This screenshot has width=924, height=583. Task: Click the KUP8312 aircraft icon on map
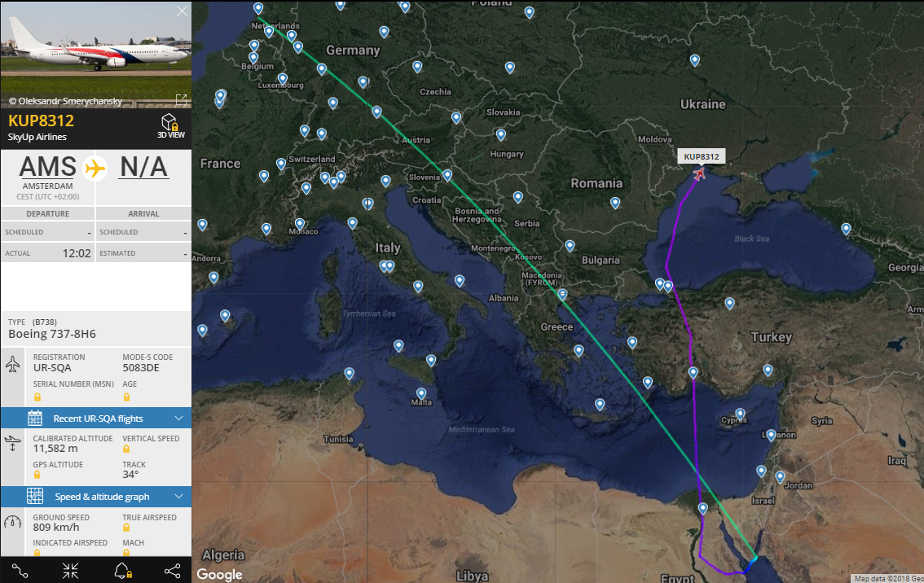tap(699, 173)
